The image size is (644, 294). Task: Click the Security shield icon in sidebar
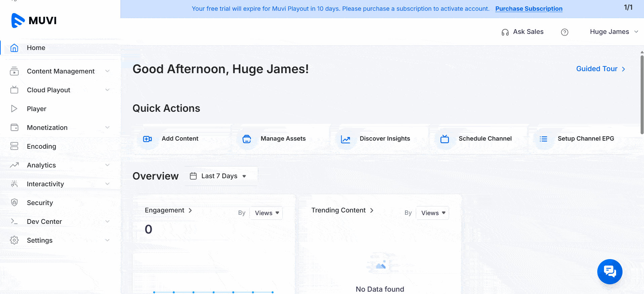click(14, 202)
